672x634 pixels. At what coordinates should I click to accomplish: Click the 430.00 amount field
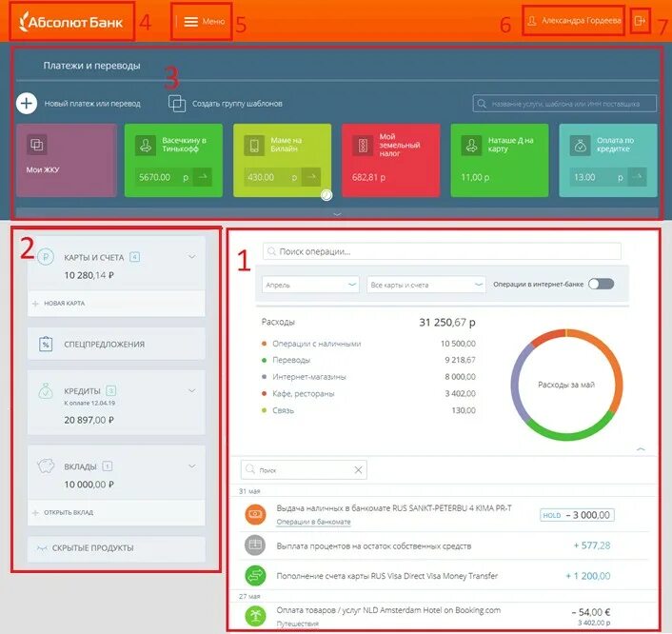pos(272,177)
